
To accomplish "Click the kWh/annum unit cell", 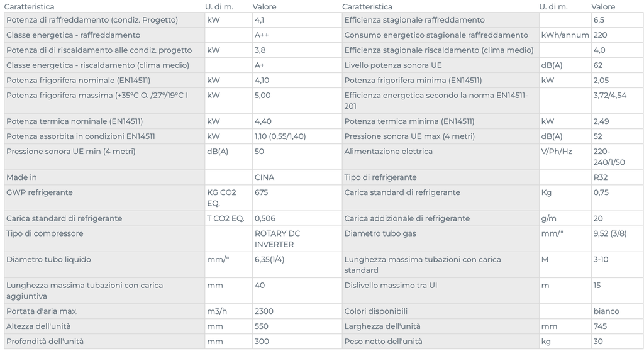I will (565, 35).
